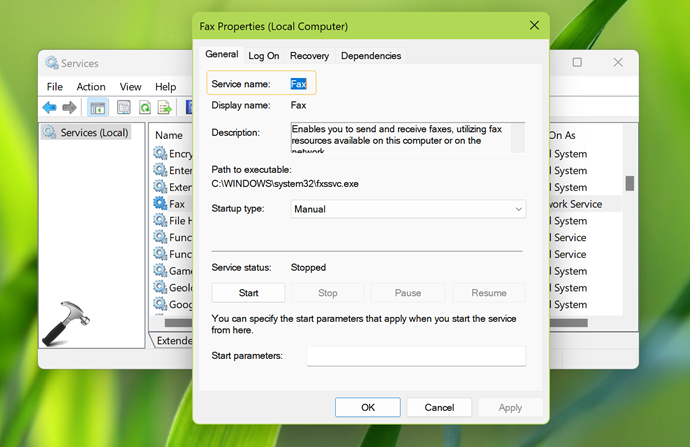
Task: Toggle the Show/Hide Console Tree icon
Action: 98,107
